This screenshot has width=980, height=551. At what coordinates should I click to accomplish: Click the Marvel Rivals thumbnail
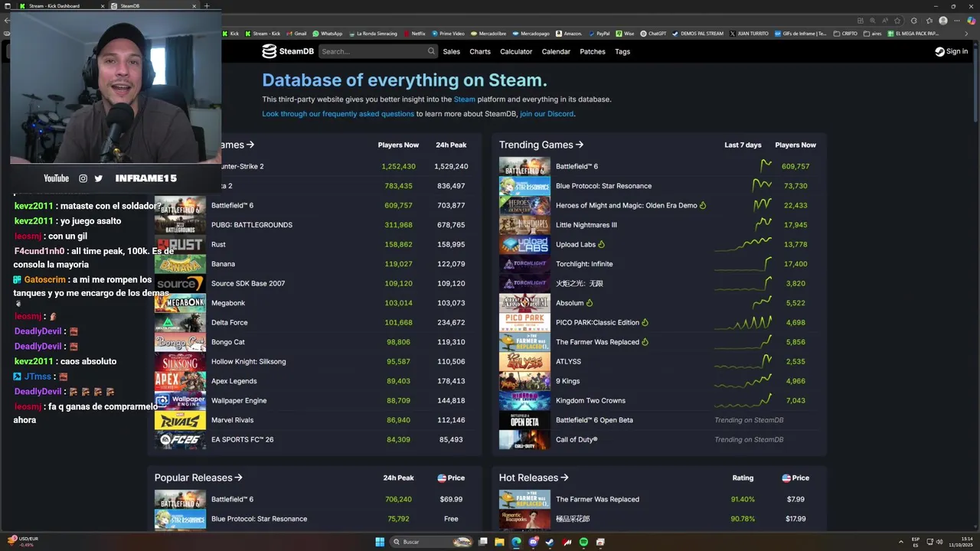[x=180, y=420]
